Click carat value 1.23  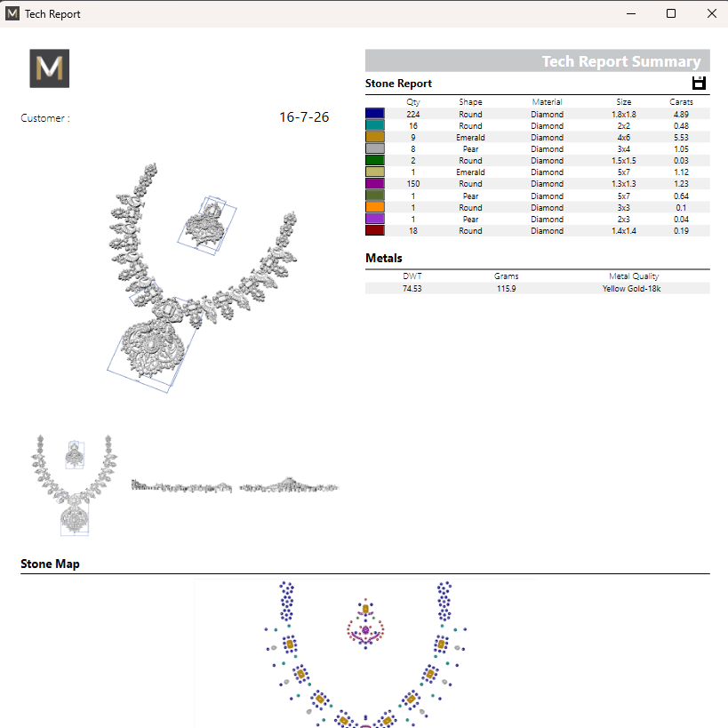pos(681,184)
